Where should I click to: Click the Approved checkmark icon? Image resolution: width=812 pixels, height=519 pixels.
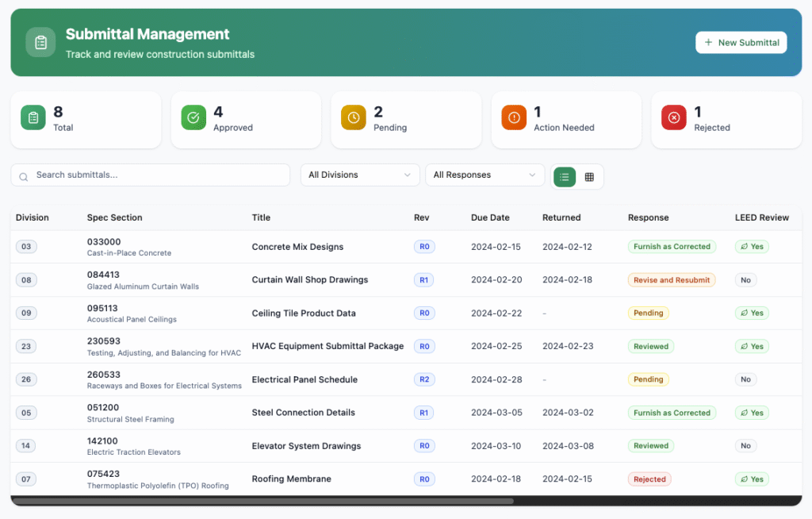(193, 117)
